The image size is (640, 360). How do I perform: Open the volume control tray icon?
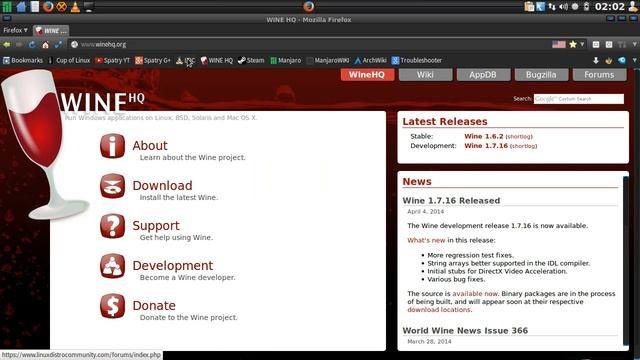point(564,7)
